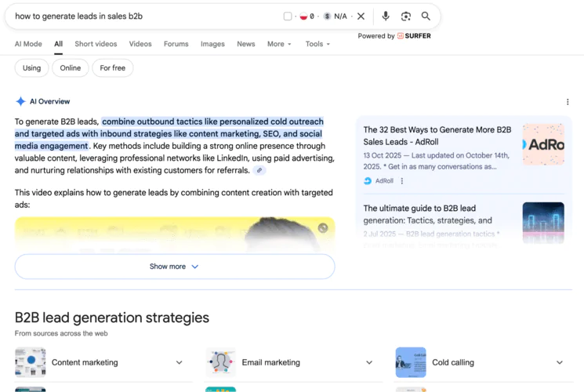The image size is (584, 392).
Task: Click Show more to expand AI Overview
Action: coord(175,267)
